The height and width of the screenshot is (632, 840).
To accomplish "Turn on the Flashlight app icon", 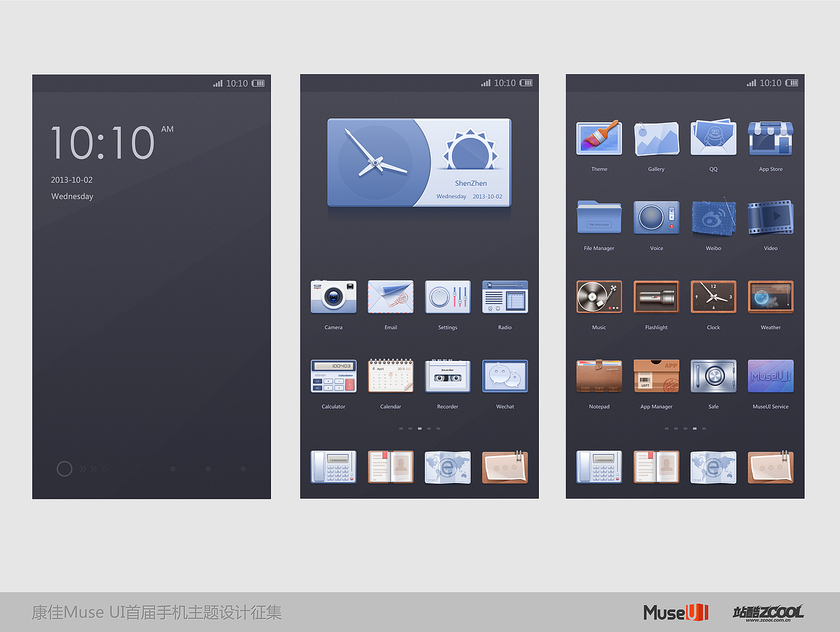I will [656, 297].
